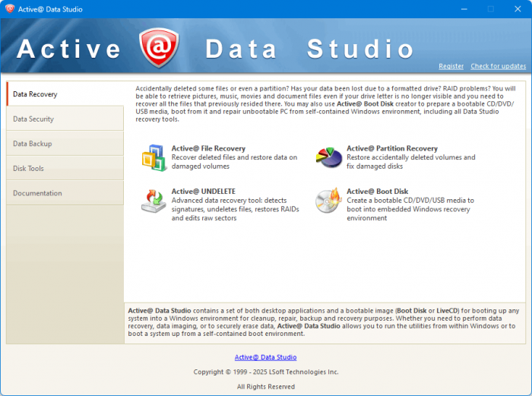Open the Active@ Partition Recovery pie chart icon
532x396 pixels.
tap(329, 157)
